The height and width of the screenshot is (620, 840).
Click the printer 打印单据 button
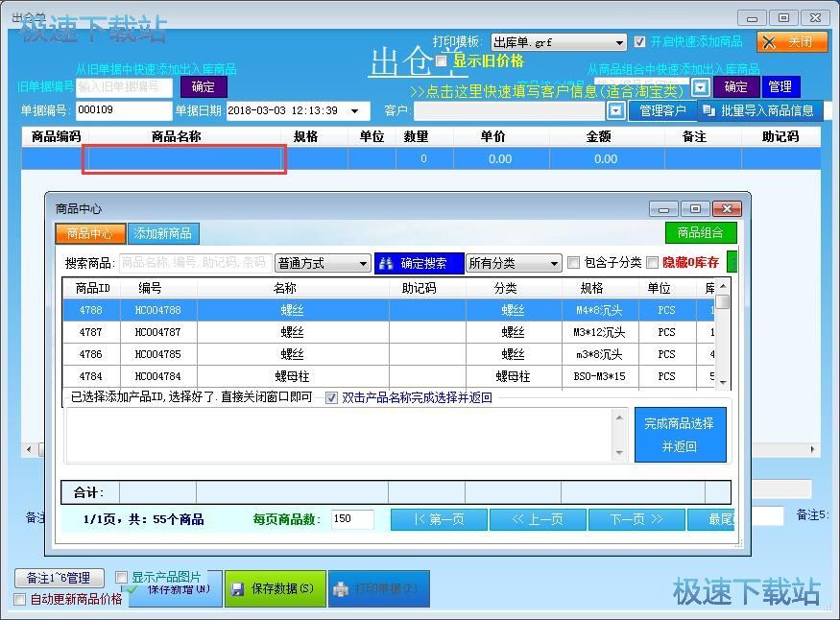[377, 588]
